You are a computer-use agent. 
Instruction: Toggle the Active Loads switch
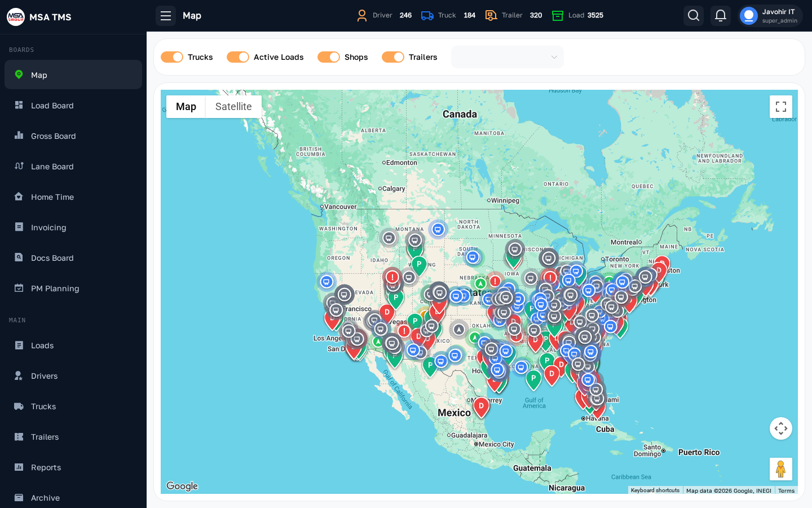[x=238, y=57]
